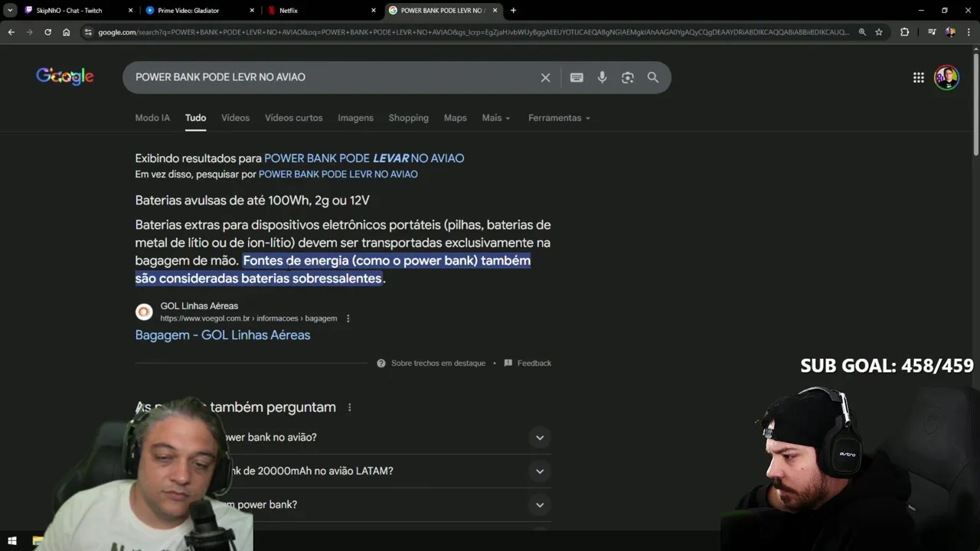Open a new browser tab
980x551 pixels.
513,11
